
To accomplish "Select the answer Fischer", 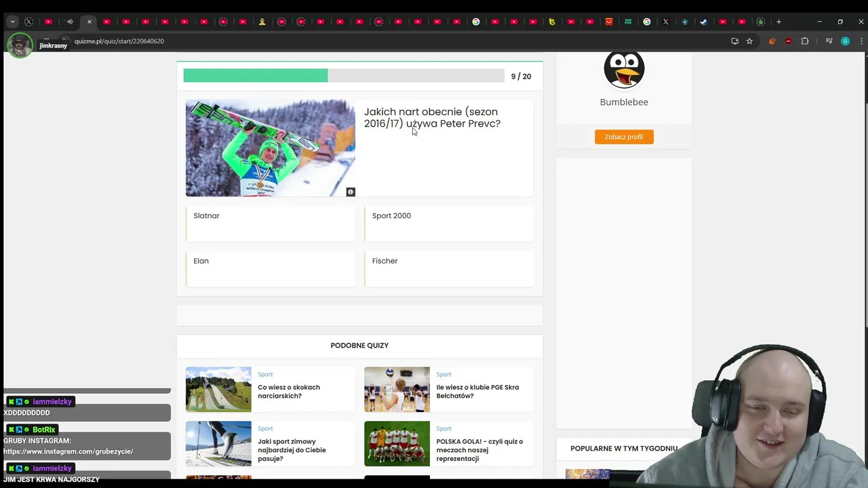I will (x=449, y=268).
